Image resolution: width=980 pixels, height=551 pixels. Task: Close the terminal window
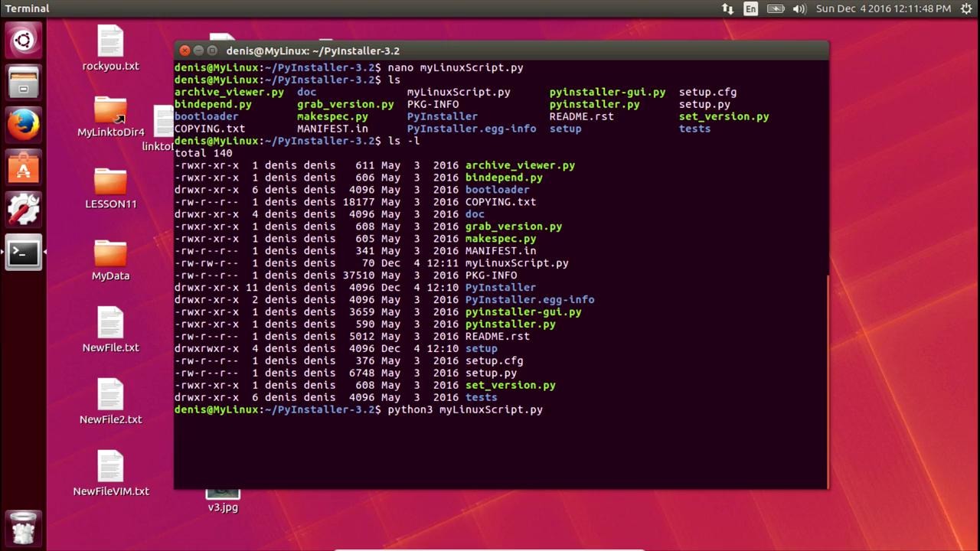coord(185,51)
